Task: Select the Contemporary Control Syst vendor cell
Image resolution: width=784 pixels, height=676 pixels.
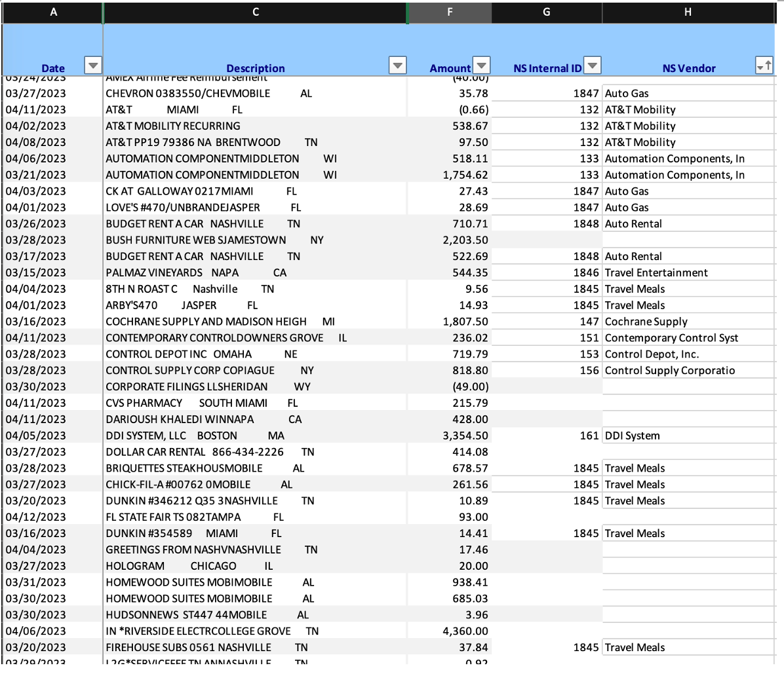Action: [x=688, y=338]
